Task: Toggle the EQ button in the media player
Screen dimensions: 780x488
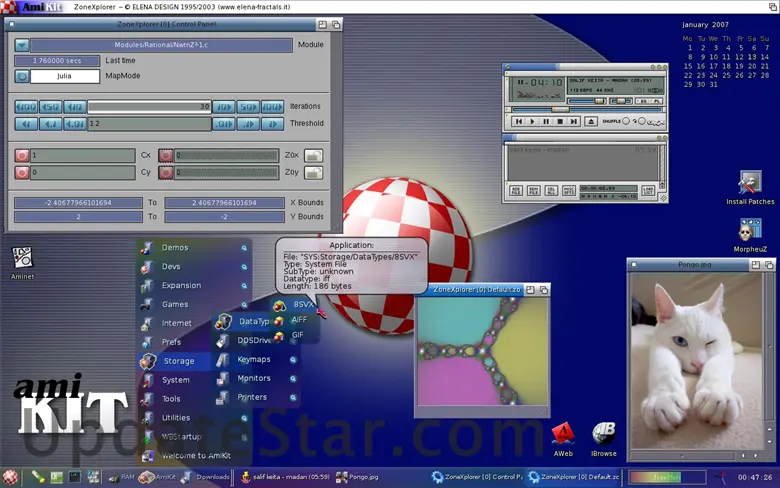Action: click(643, 101)
